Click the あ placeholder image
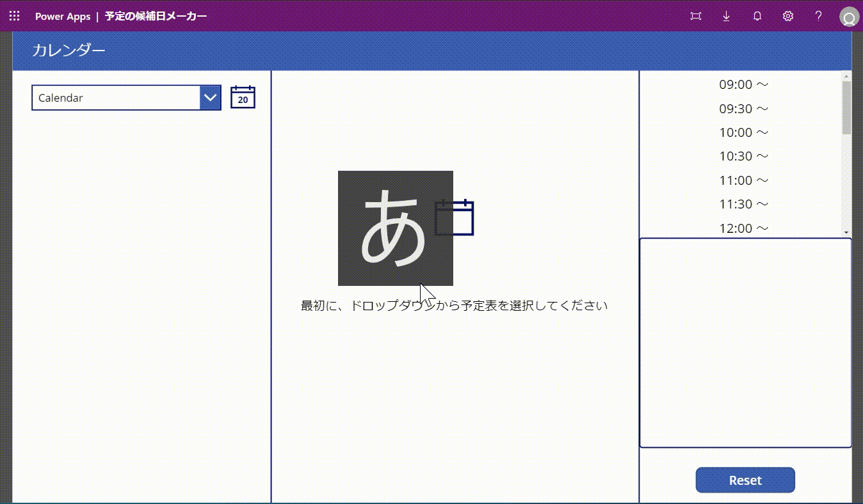Image resolution: width=863 pixels, height=504 pixels. tap(395, 228)
